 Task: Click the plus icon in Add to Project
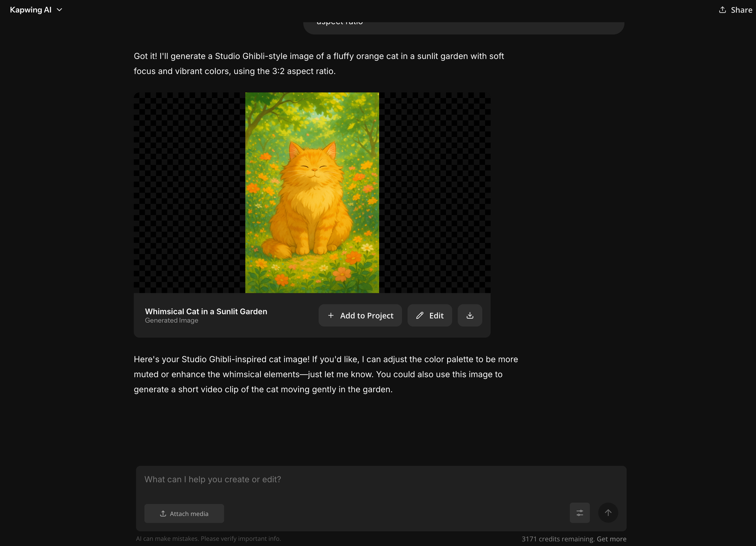tap(331, 315)
